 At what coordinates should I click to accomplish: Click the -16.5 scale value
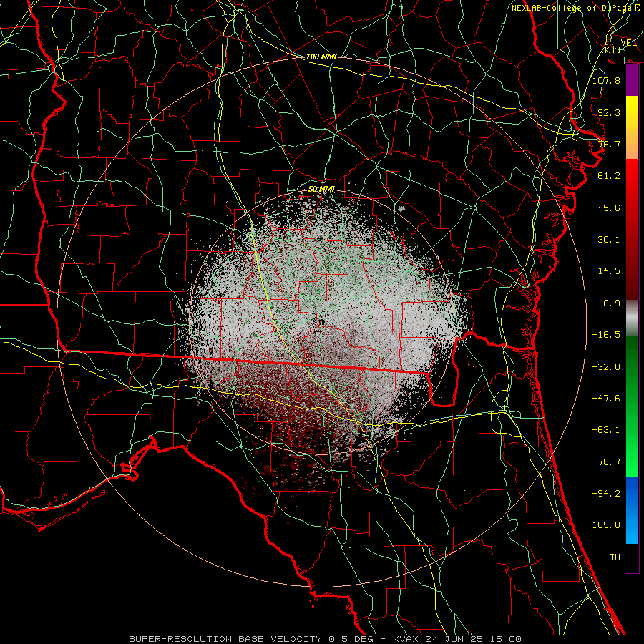pyautogui.click(x=606, y=335)
